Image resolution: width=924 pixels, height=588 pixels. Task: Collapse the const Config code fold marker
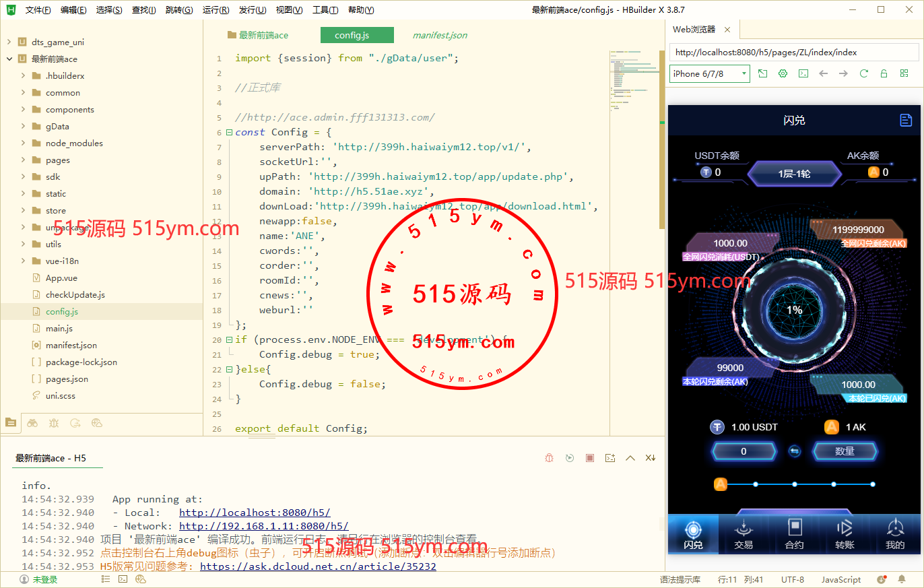229,133
